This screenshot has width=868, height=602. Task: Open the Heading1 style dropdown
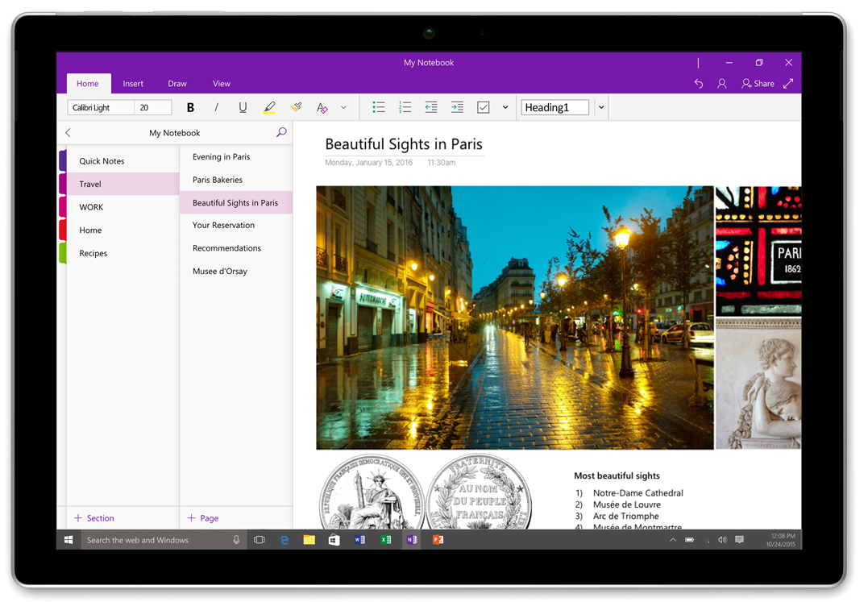(x=601, y=107)
